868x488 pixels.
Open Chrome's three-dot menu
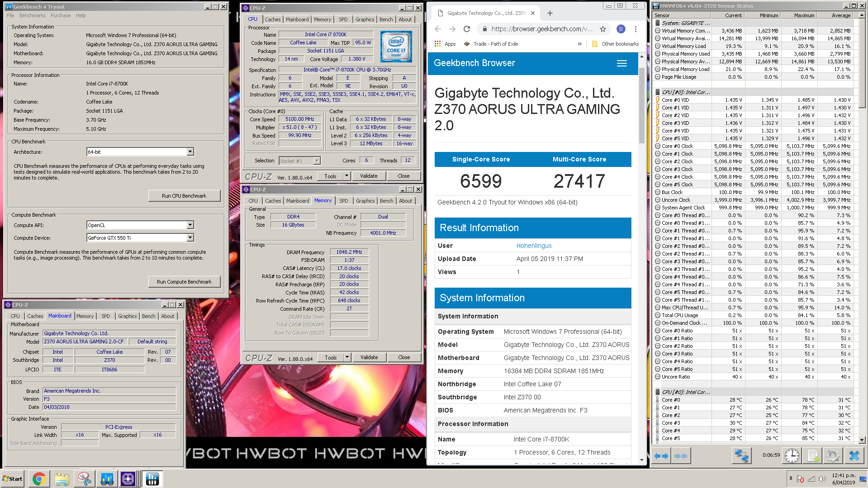tap(636, 29)
